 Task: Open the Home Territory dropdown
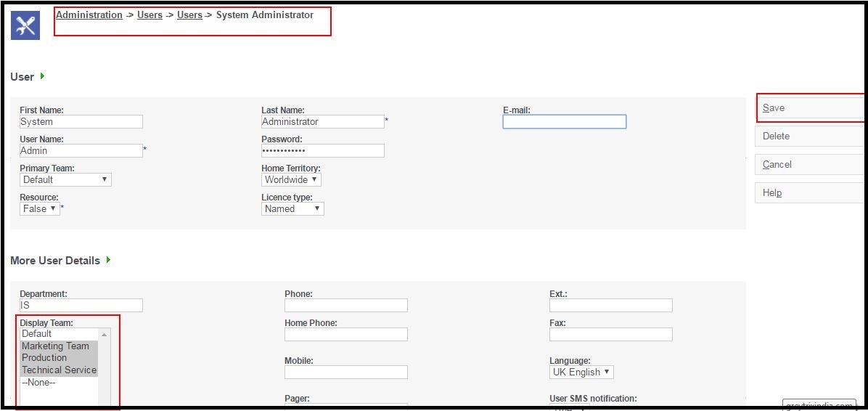[291, 179]
